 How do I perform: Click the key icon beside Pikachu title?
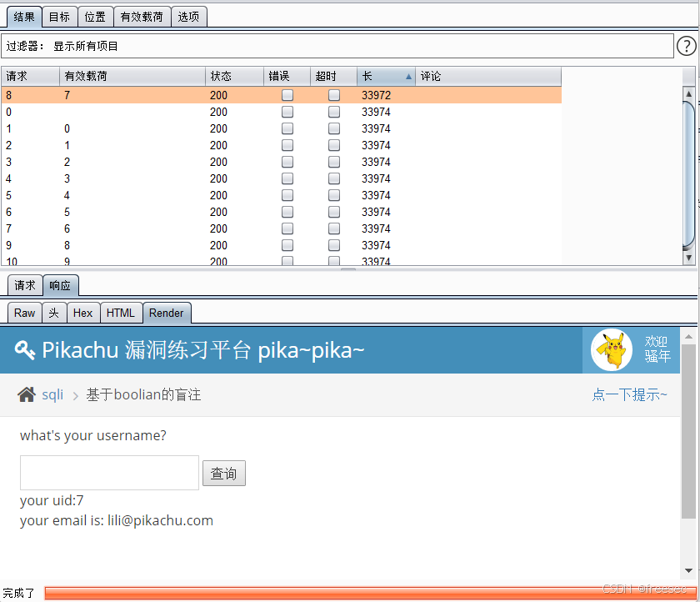coord(24,350)
